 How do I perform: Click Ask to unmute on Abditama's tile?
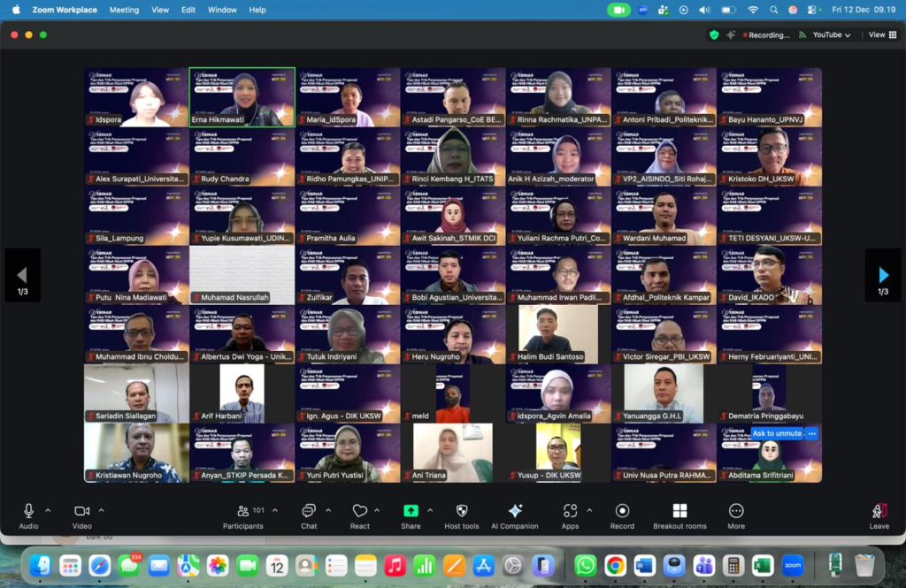point(776,433)
